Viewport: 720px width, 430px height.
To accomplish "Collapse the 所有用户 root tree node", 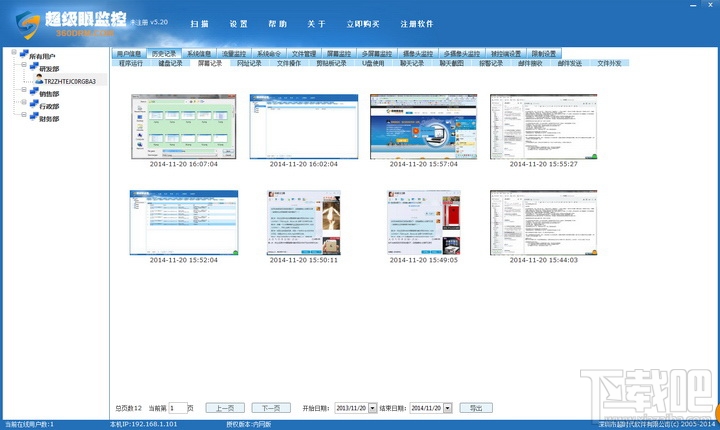I will pyautogui.click(x=14, y=52).
